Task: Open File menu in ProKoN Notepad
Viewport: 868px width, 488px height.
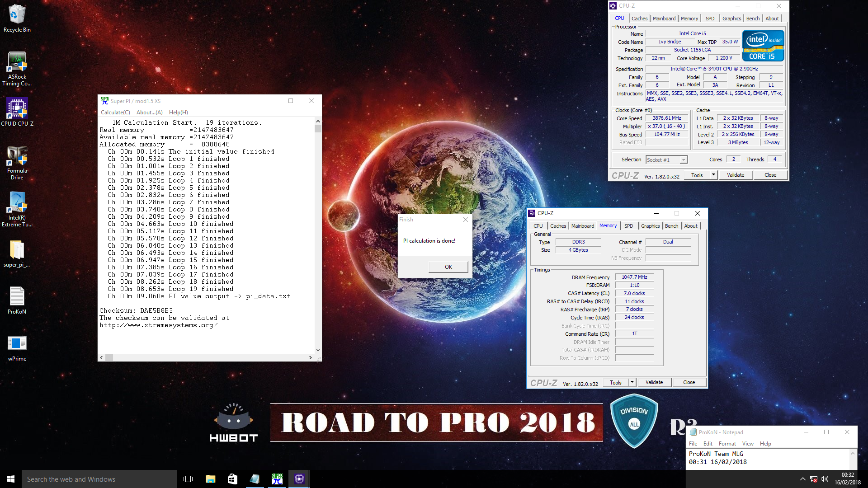Action: (x=693, y=444)
